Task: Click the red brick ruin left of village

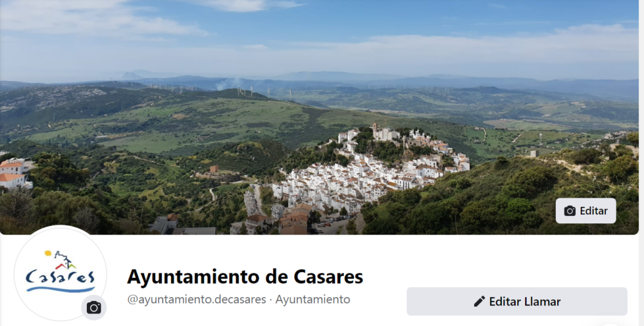Action: (214, 169)
